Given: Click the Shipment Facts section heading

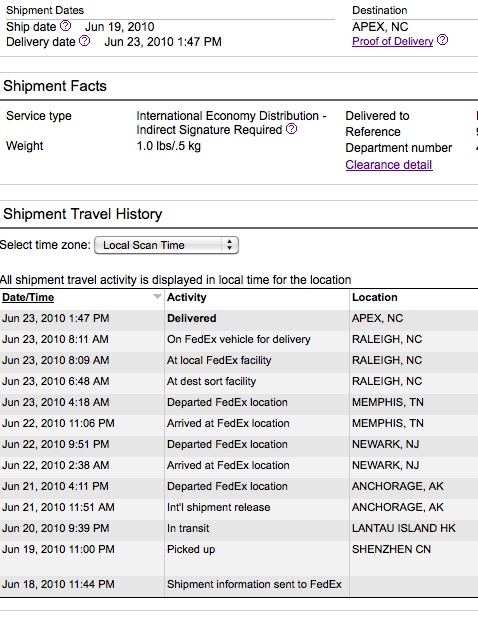Looking at the screenshot, I should [x=55, y=86].
